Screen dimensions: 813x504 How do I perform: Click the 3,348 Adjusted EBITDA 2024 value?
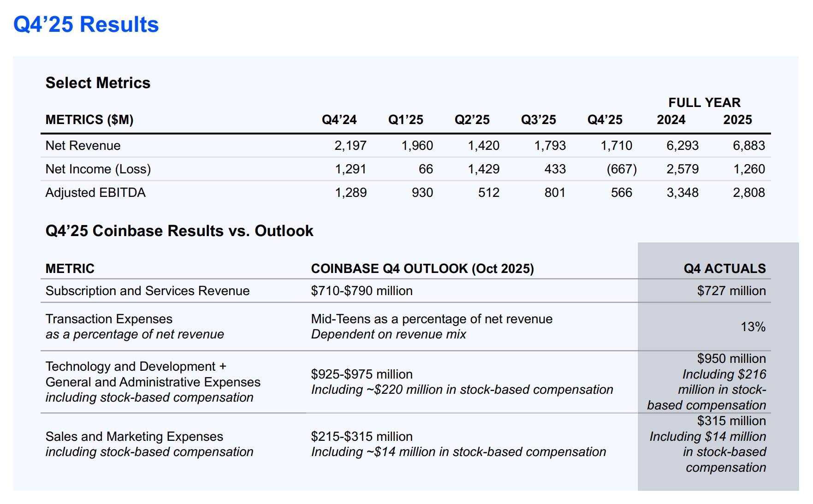(682, 193)
